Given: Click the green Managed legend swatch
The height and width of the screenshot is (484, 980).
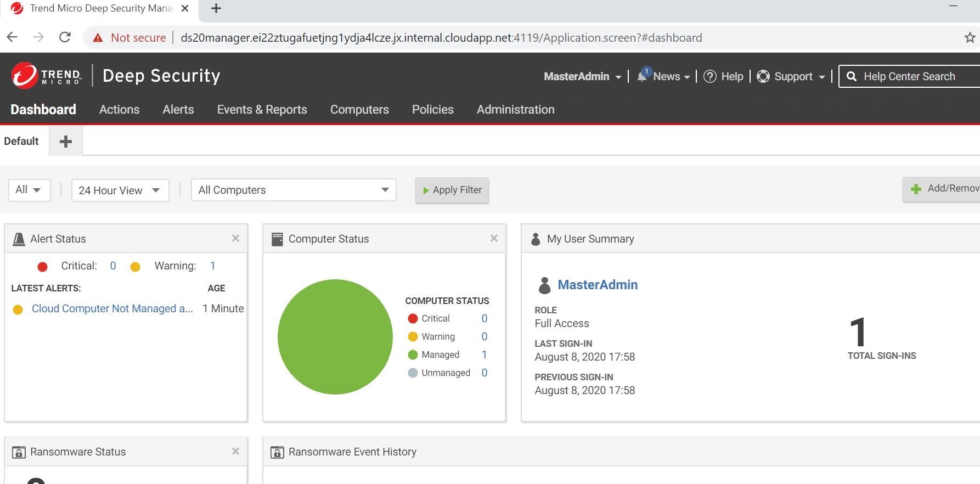Looking at the screenshot, I should [x=413, y=355].
